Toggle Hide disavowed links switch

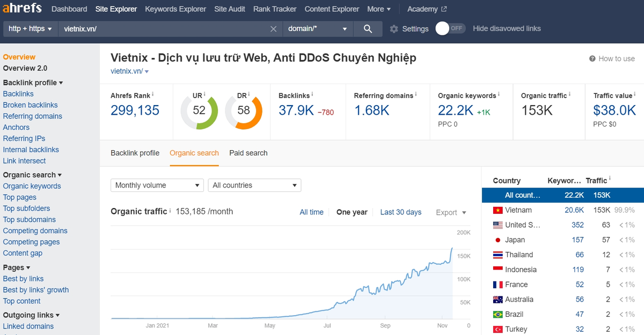[x=450, y=28]
